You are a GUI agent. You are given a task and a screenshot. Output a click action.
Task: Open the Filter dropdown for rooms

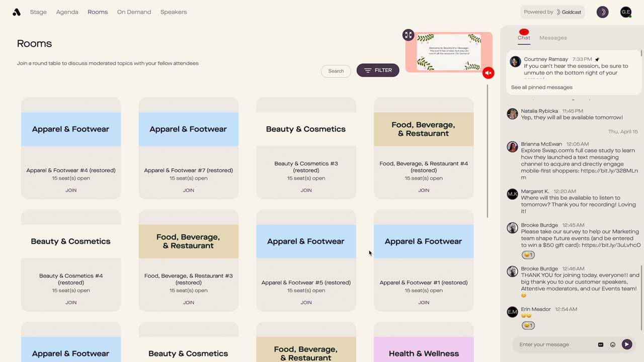coord(378,70)
